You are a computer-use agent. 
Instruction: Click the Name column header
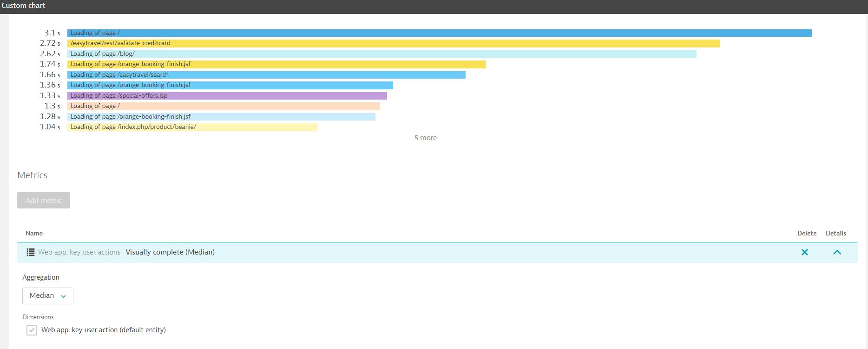pos(34,233)
